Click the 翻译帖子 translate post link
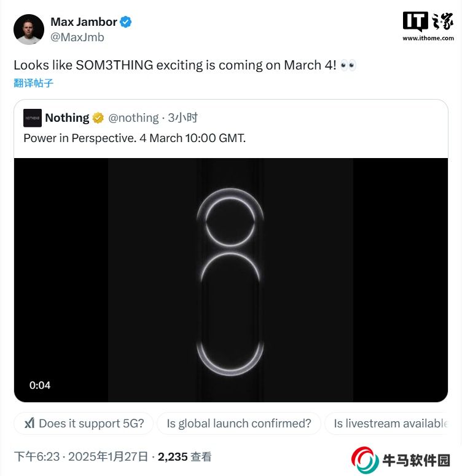Image resolution: width=462 pixels, height=476 pixels. tap(33, 83)
